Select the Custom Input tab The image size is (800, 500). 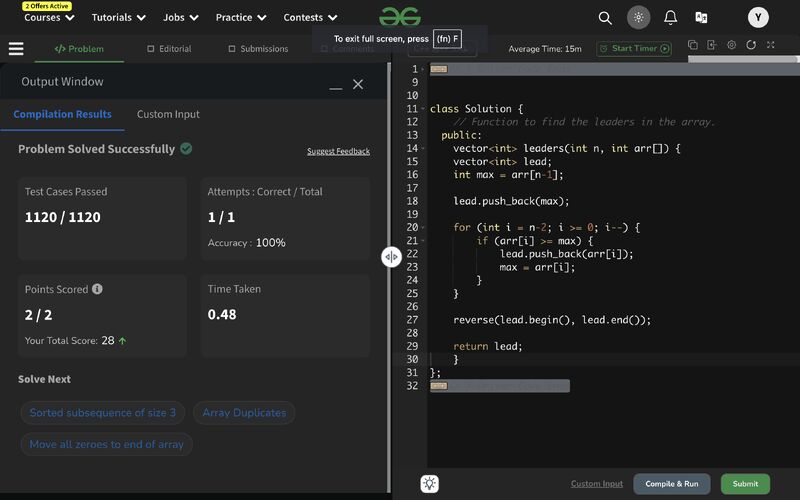tap(168, 114)
